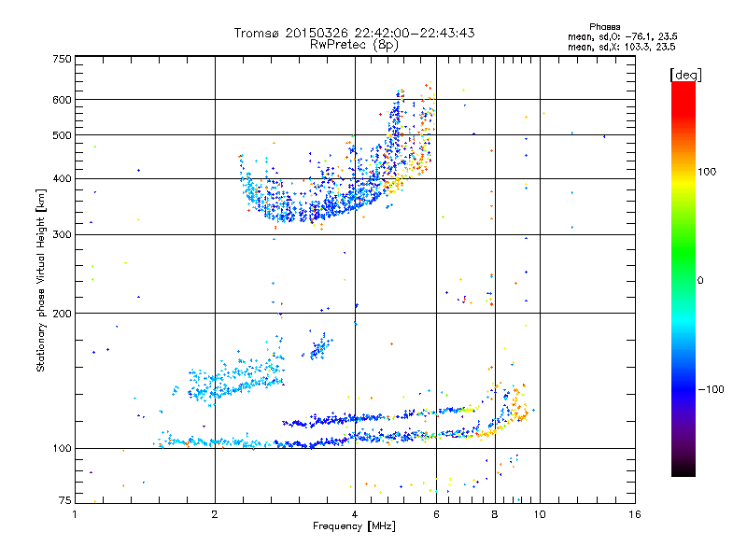The image size is (747, 560).
Task: Click x-axis tick label '2'
Action: tap(215, 514)
